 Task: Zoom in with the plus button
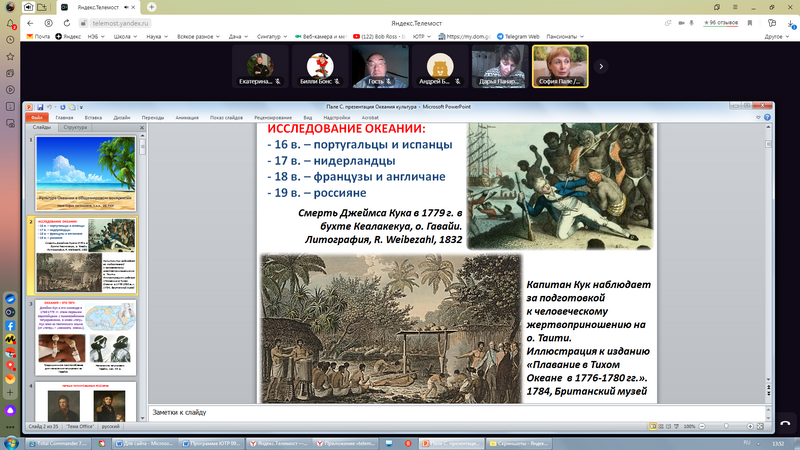coord(750,426)
